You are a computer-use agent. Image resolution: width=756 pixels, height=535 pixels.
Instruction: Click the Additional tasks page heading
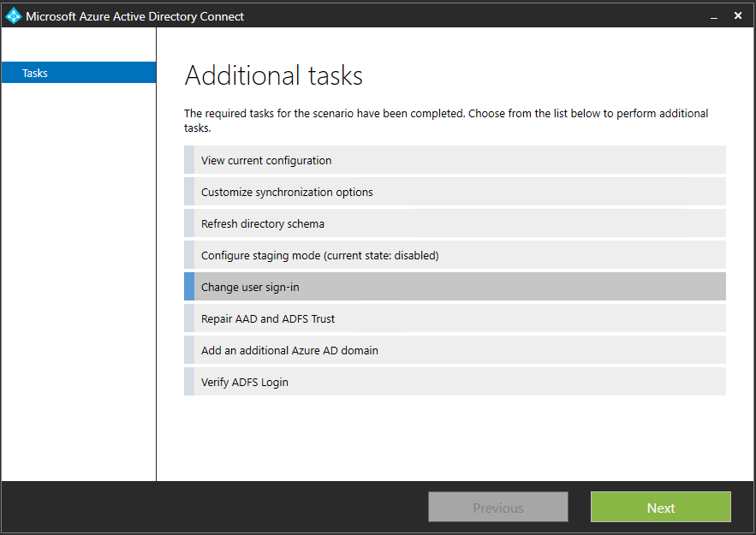tap(274, 75)
